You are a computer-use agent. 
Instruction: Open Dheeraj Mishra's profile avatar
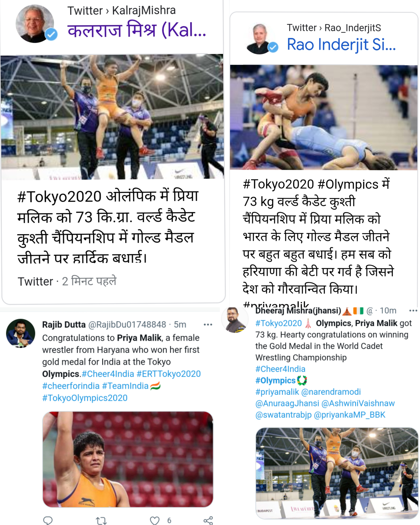coord(235,320)
